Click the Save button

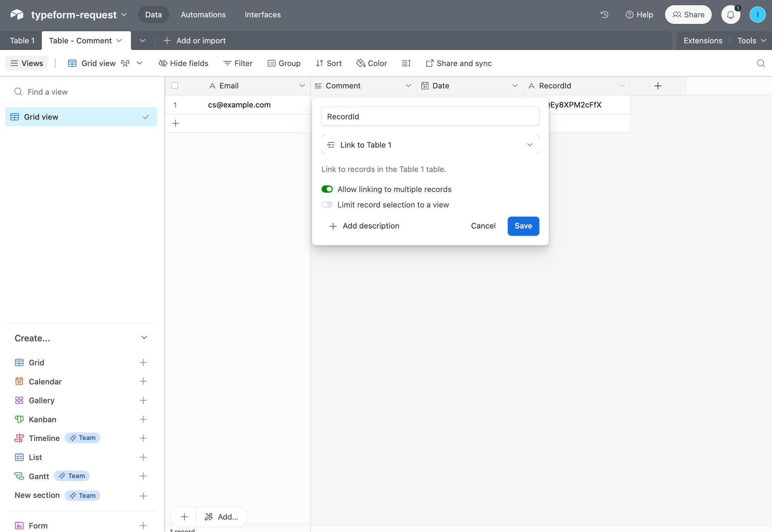point(523,226)
